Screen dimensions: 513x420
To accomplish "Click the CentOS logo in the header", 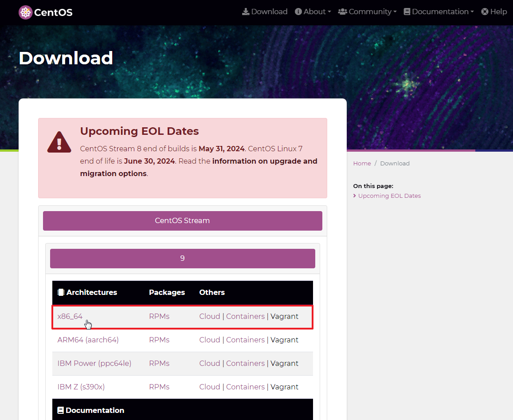I will click(x=46, y=12).
